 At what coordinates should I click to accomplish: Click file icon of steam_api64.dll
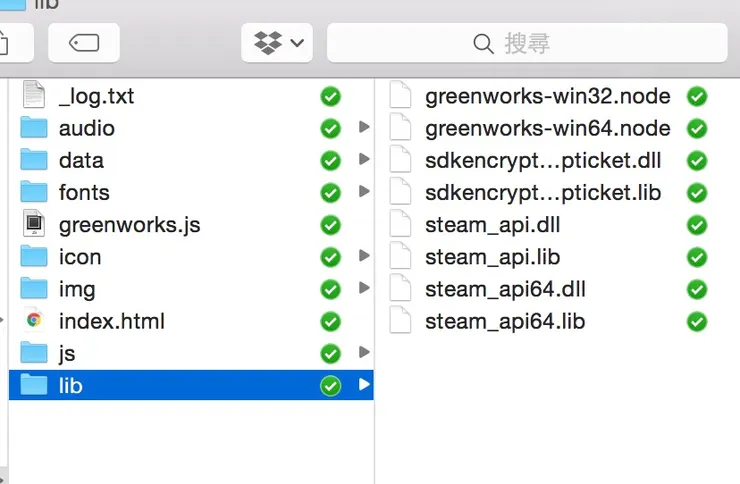(400, 288)
